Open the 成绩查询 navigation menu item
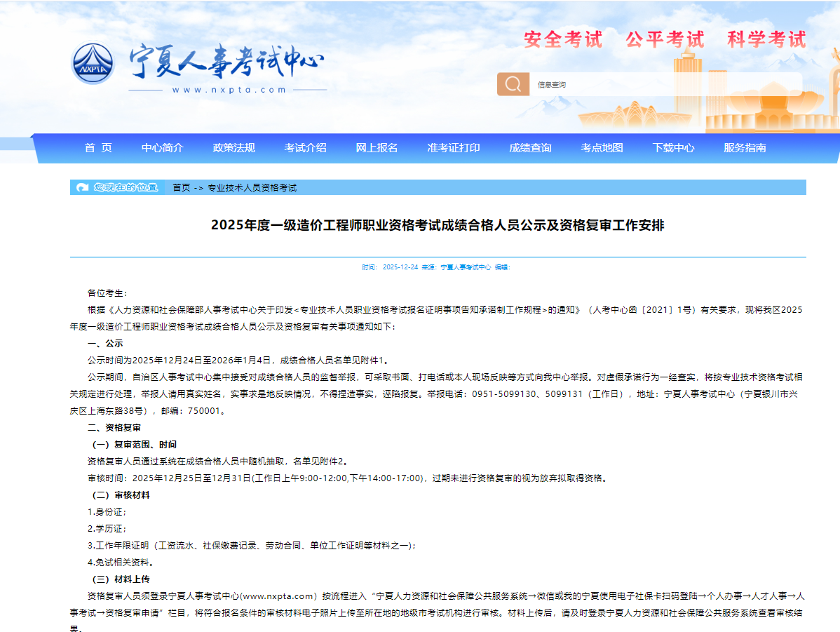 [x=530, y=148]
